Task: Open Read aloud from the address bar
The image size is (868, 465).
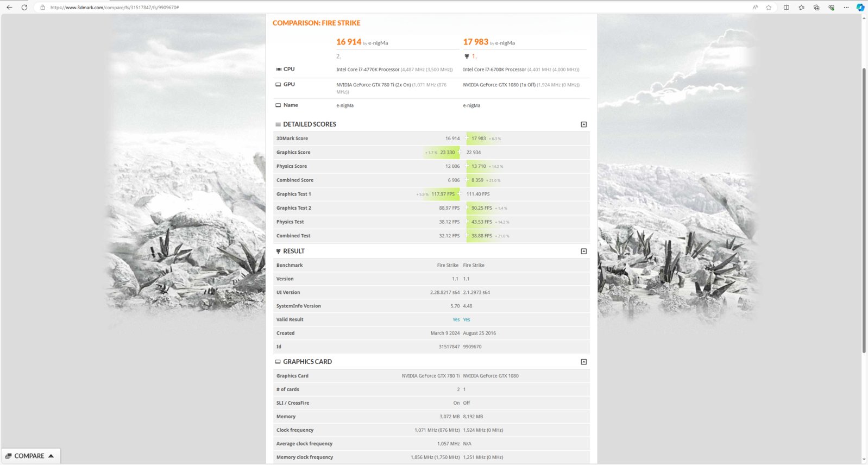Action: tap(755, 8)
